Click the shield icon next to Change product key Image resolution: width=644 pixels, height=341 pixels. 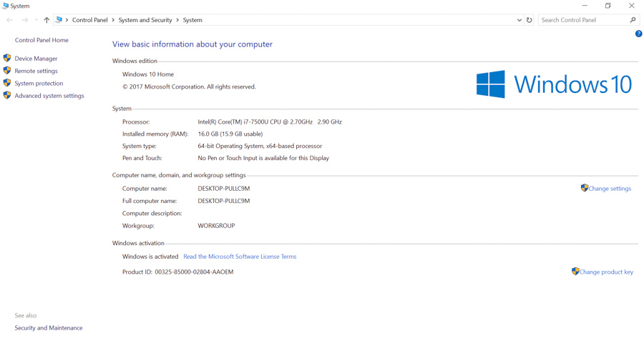pos(575,271)
